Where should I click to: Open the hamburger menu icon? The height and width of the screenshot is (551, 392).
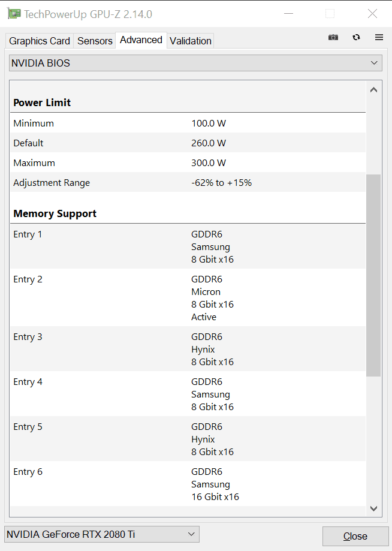(x=379, y=37)
